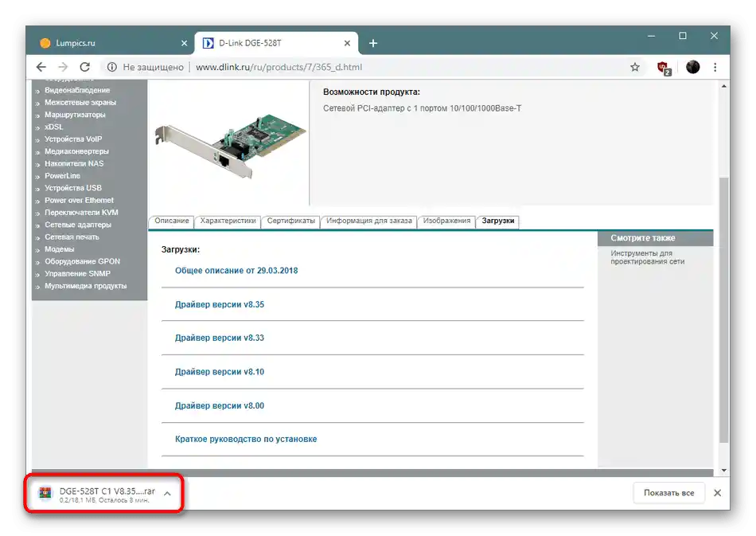Open Переключатели KVM sidebar category

81,213
